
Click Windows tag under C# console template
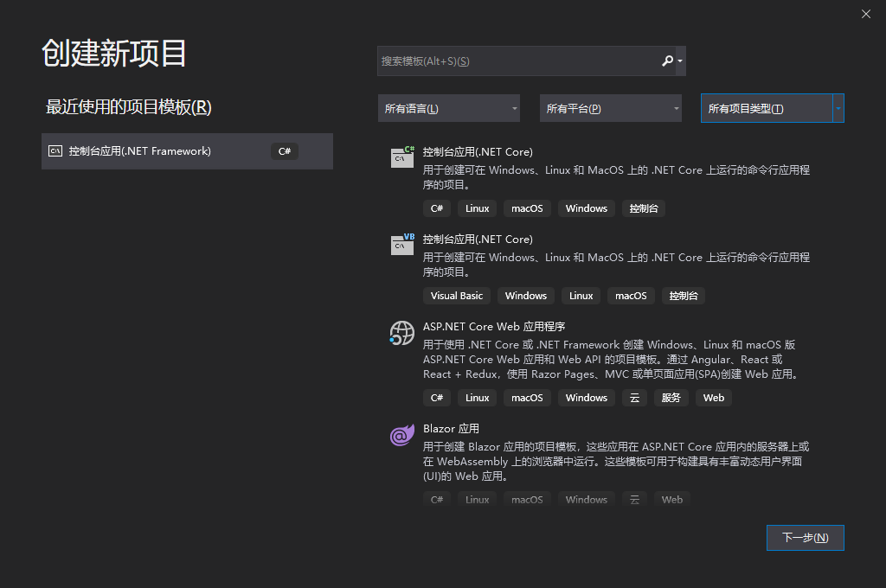[587, 208]
